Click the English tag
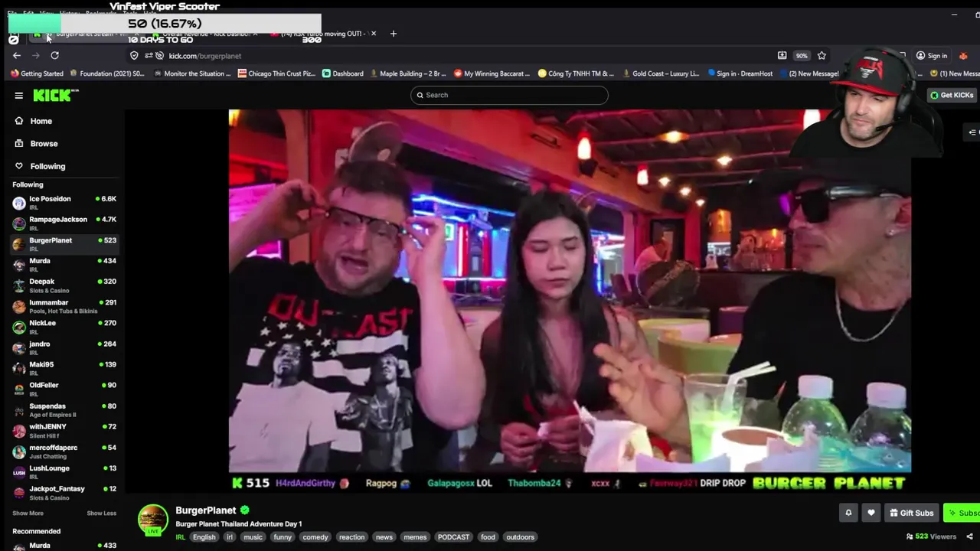Screen dimensions: 980x551 tap(204, 537)
